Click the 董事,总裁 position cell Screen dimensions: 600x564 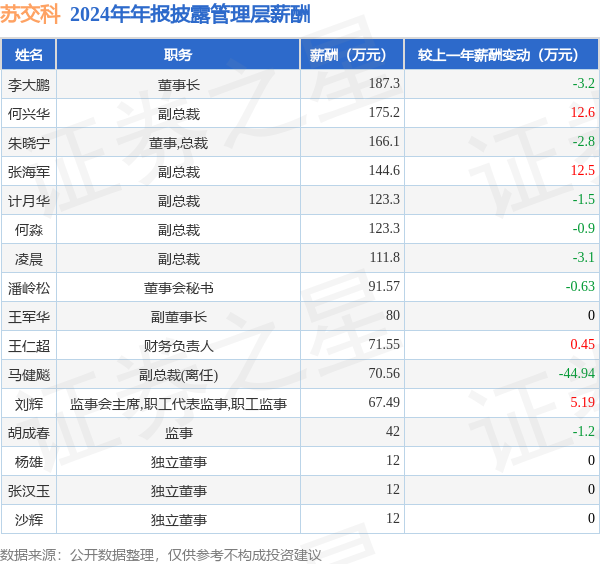pyautogui.click(x=178, y=143)
